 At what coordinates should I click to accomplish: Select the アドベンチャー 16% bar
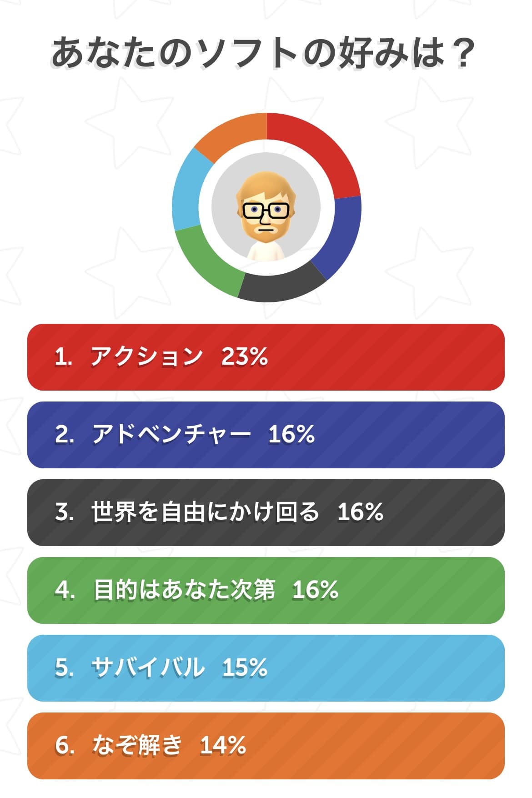pos(266,435)
